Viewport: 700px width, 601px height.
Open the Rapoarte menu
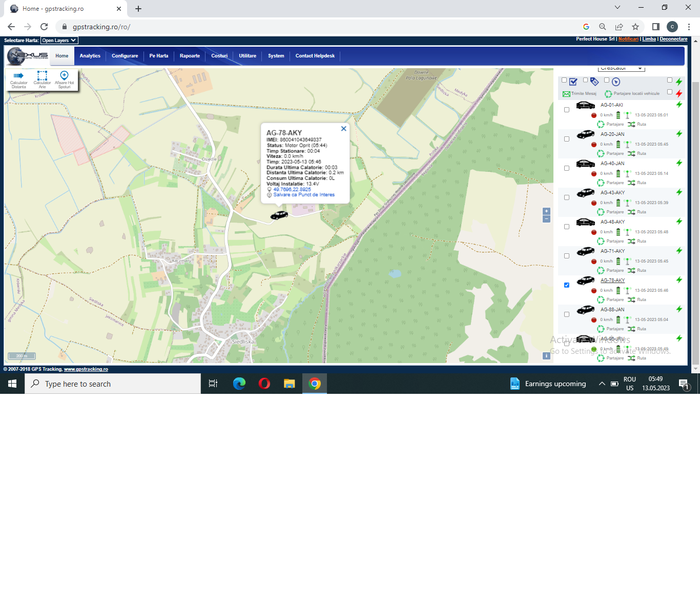(x=190, y=56)
